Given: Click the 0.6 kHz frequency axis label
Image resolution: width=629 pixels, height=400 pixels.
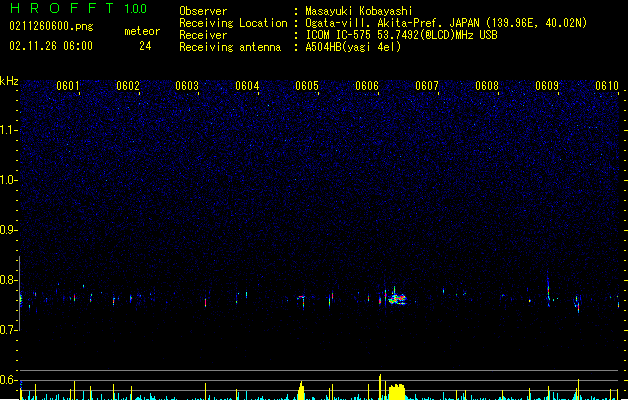Looking at the screenshot, I should pos(8,380).
